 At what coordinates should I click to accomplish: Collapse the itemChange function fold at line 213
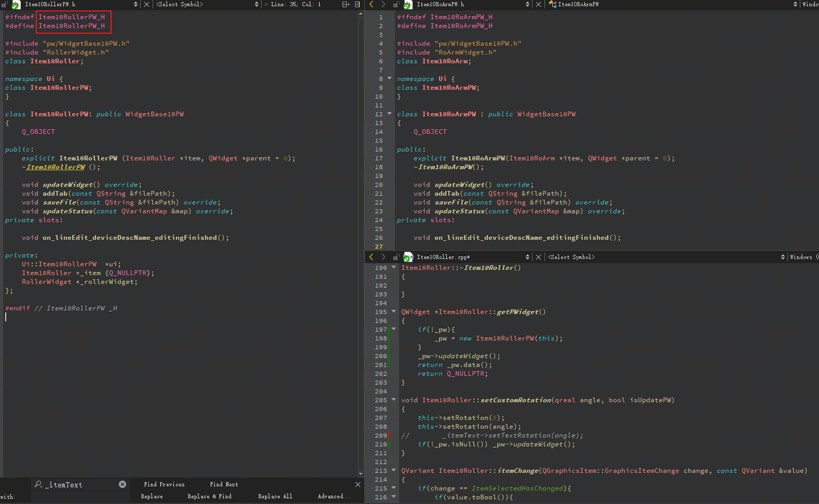tap(394, 470)
